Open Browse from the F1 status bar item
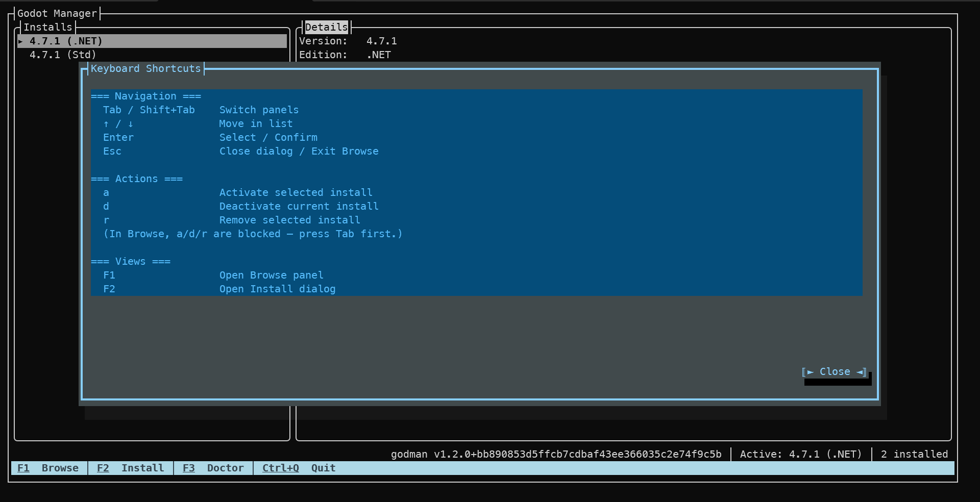This screenshot has width=980, height=502. coord(48,468)
